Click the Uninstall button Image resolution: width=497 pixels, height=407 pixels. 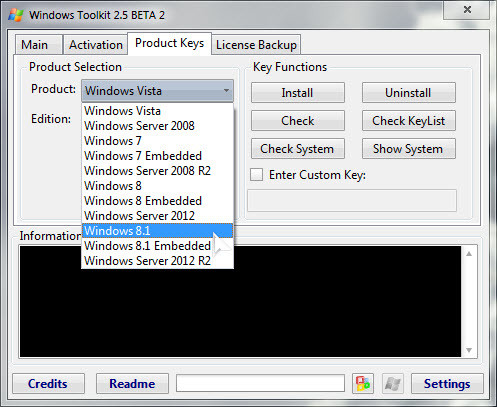point(409,93)
